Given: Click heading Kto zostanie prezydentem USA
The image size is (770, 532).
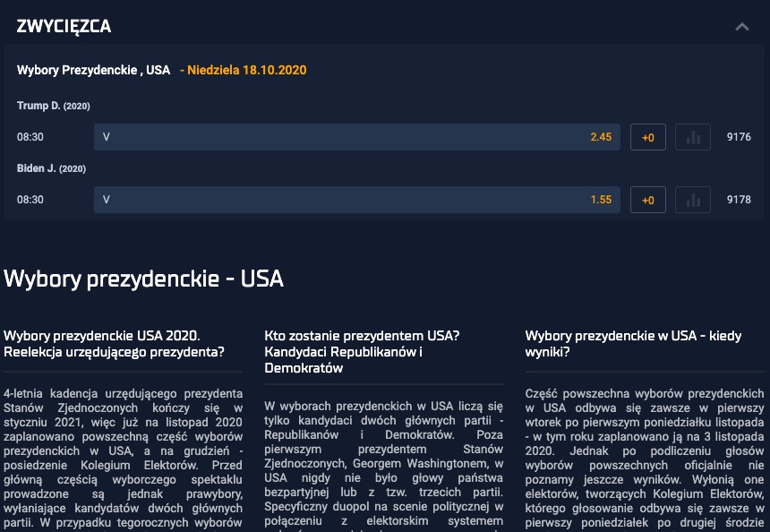Looking at the screenshot, I should [x=362, y=352].
